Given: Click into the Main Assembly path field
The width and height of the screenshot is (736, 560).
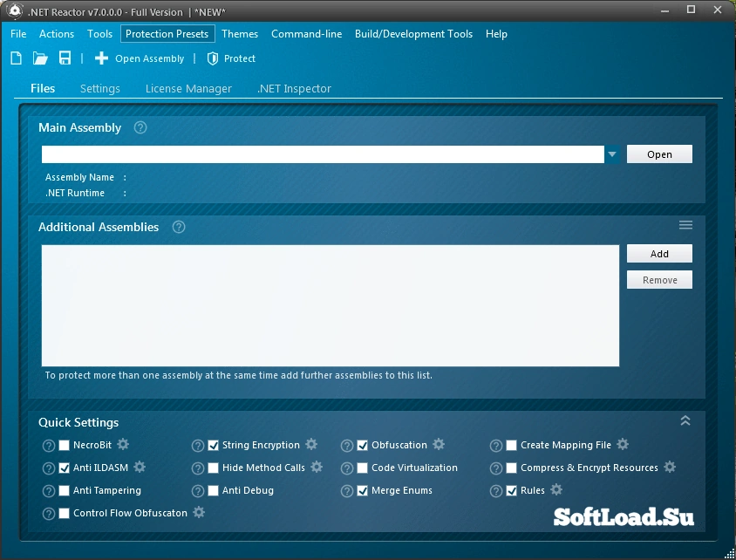Looking at the screenshot, I should pyautogui.click(x=323, y=154).
